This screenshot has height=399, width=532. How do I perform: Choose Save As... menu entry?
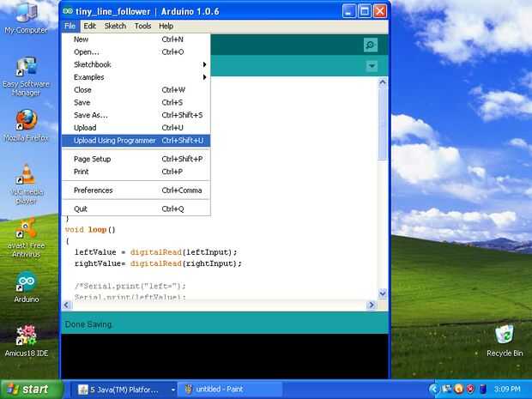tap(136, 115)
